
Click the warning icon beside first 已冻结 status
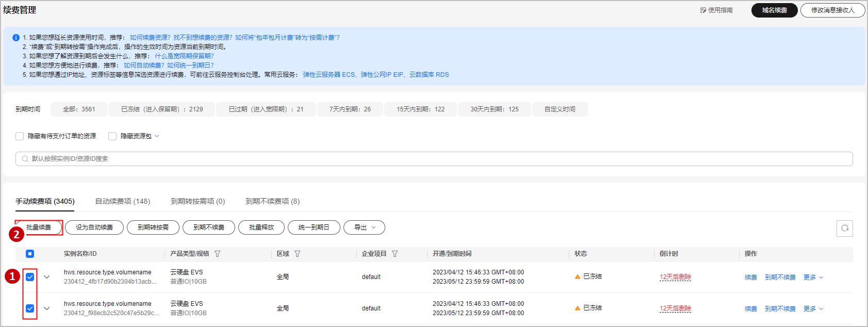(x=578, y=277)
